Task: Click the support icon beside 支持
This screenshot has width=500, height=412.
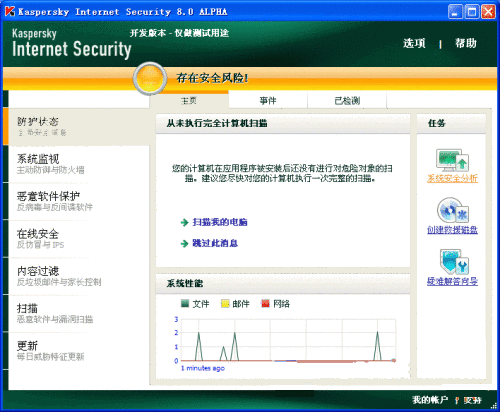Action: click(457, 400)
